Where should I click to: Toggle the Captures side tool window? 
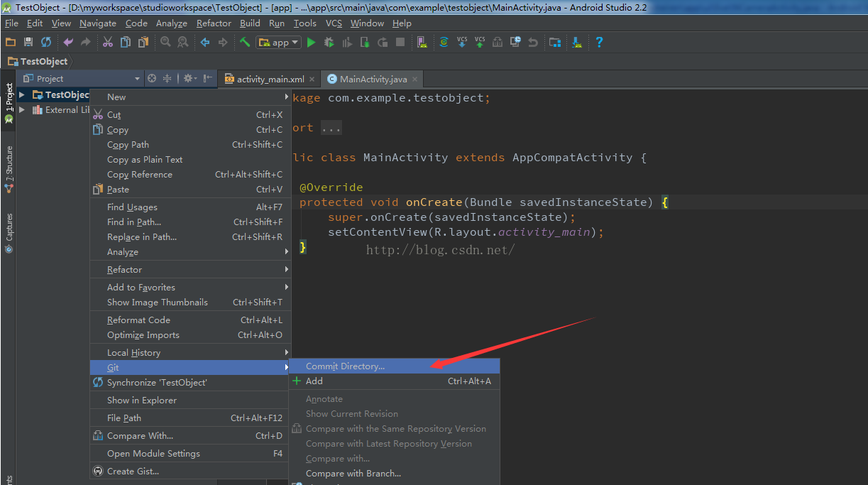9,233
